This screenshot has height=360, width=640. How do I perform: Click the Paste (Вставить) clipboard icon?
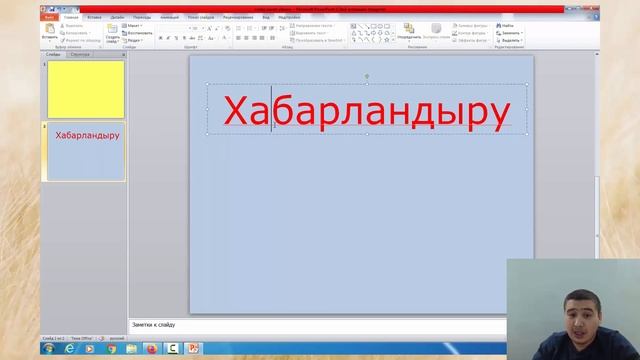point(50,29)
